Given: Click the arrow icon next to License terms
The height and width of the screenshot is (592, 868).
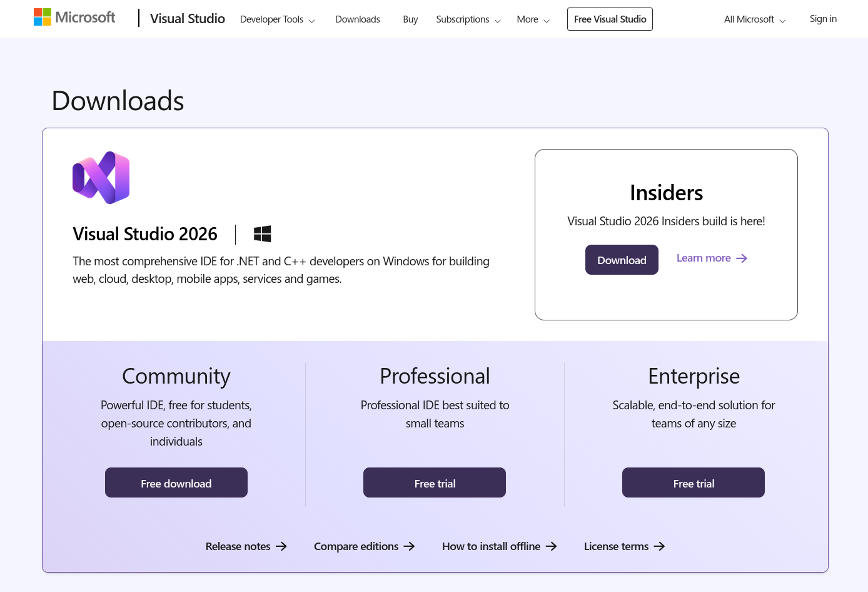Looking at the screenshot, I should pos(660,546).
